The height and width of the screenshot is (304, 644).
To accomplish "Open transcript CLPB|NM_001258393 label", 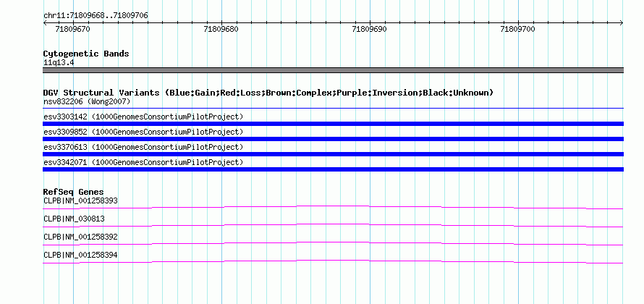I will 80,201.
